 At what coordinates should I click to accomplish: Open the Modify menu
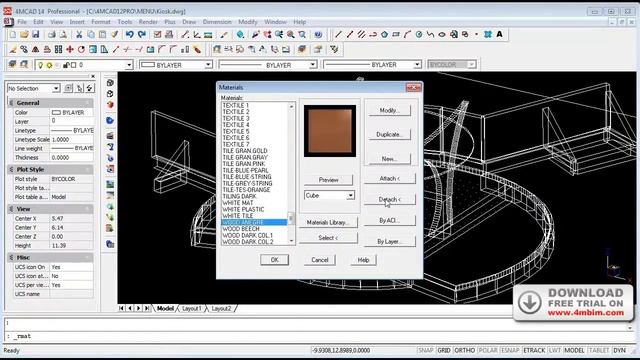point(248,22)
